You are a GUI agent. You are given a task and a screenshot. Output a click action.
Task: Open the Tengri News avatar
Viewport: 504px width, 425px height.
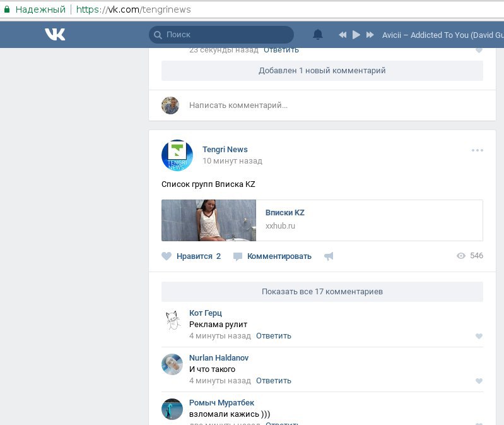click(x=177, y=155)
